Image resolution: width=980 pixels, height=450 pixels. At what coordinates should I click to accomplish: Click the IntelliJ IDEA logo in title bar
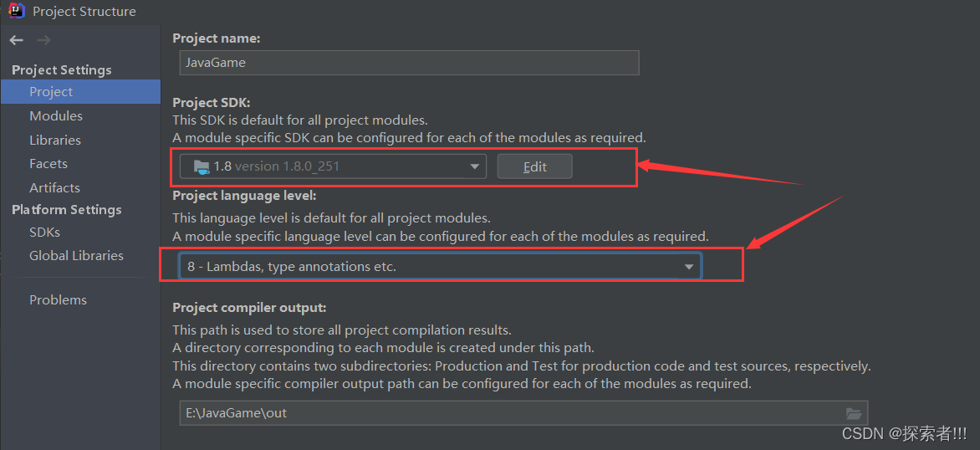pyautogui.click(x=16, y=11)
